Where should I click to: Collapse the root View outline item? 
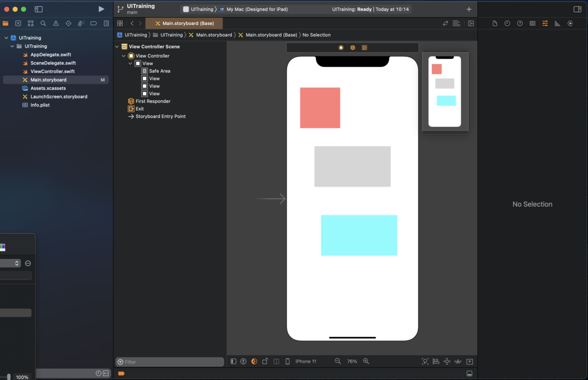point(131,64)
